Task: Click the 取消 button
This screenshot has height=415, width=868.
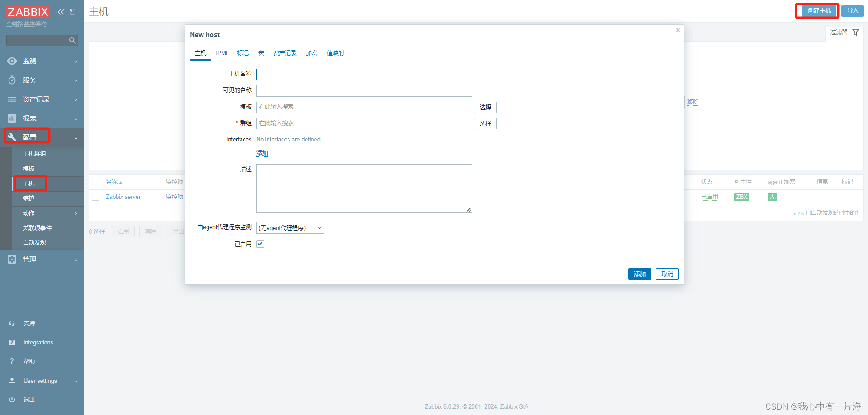Action: [x=667, y=274]
